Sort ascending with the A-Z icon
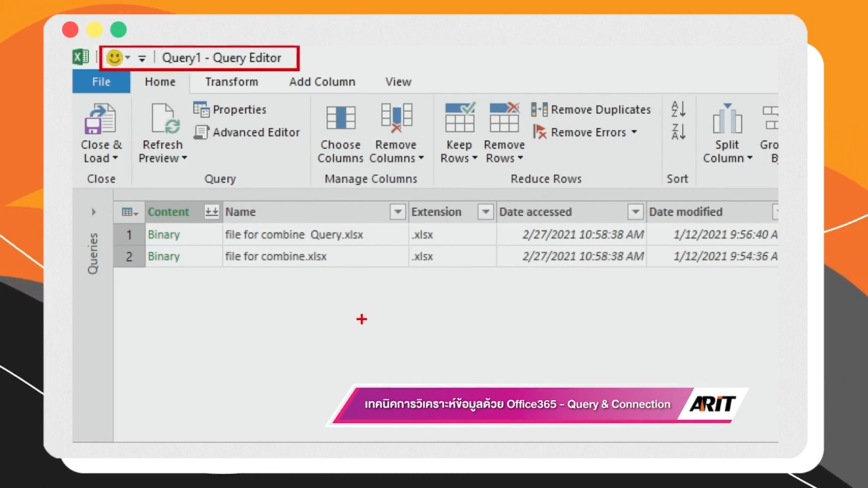The height and width of the screenshot is (488, 868). tap(677, 109)
